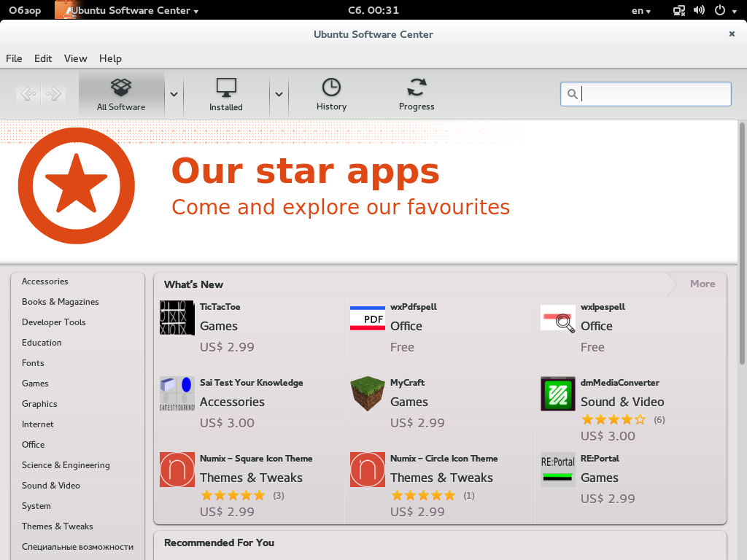The width and height of the screenshot is (747, 560).
Task: Open the dmMediaConverter green icon
Action: click(558, 394)
